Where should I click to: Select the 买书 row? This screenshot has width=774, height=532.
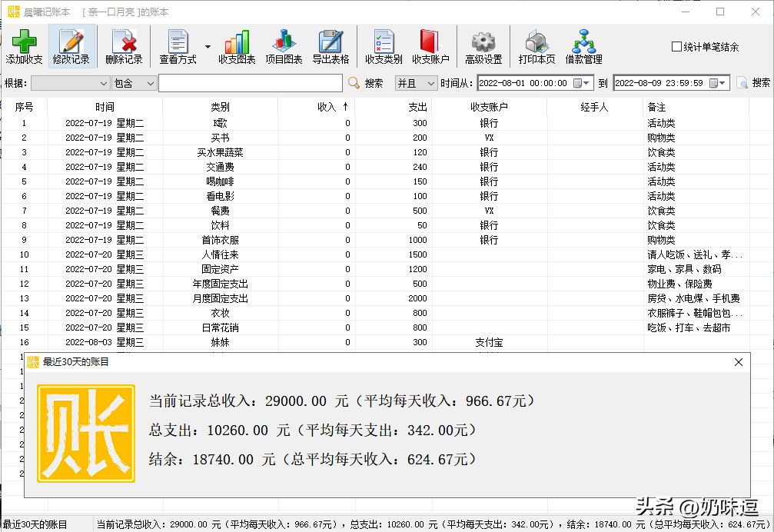[375, 138]
